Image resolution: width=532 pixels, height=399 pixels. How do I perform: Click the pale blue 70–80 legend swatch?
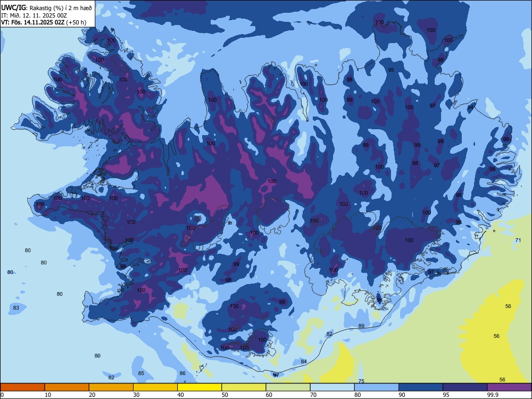point(332,387)
